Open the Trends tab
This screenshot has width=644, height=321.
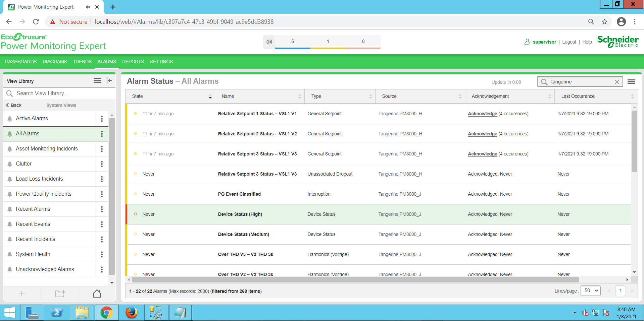82,62
